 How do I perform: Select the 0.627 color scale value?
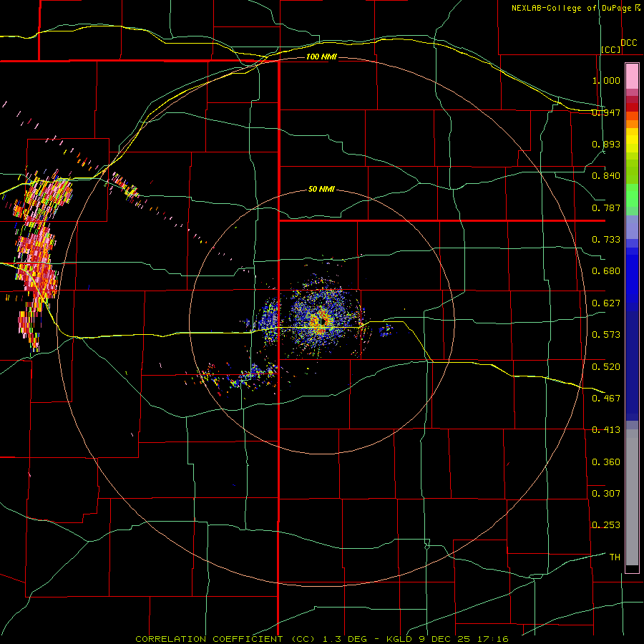(x=606, y=303)
